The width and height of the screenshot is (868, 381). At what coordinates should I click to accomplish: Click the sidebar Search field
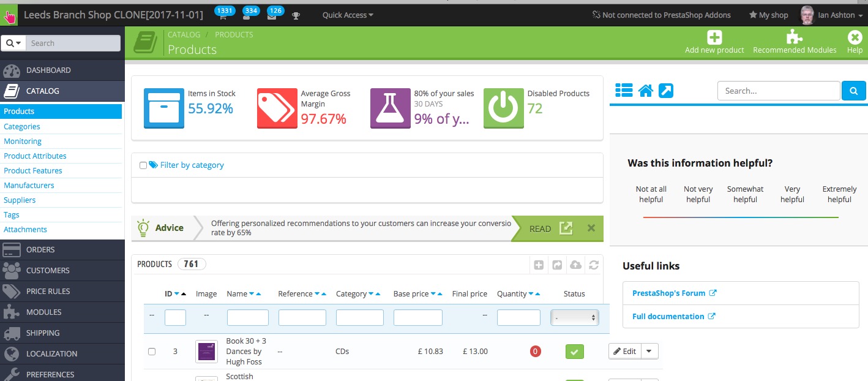pos(73,43)
